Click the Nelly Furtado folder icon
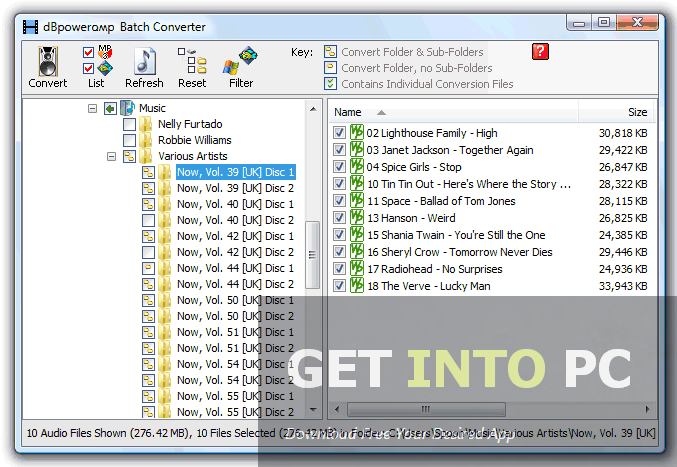 click(x=146, y=124)
